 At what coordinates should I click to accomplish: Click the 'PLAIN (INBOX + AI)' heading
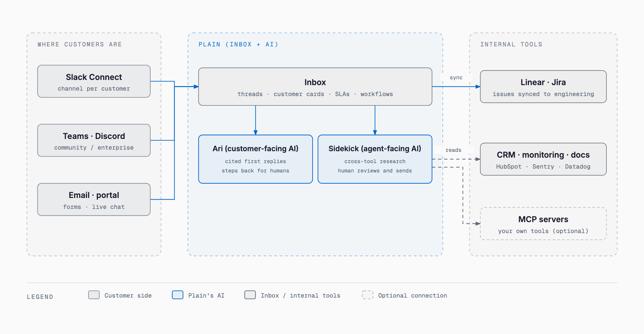tap(238, 44)
